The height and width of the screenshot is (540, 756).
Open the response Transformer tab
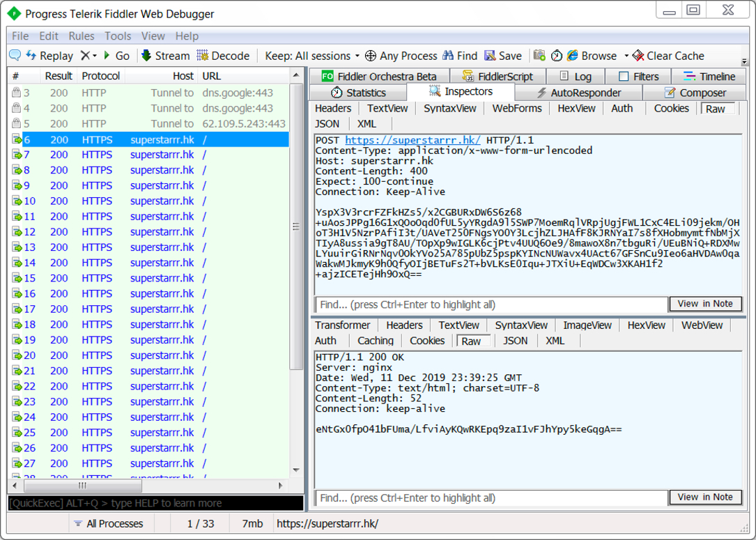click(x=342, y=325)
